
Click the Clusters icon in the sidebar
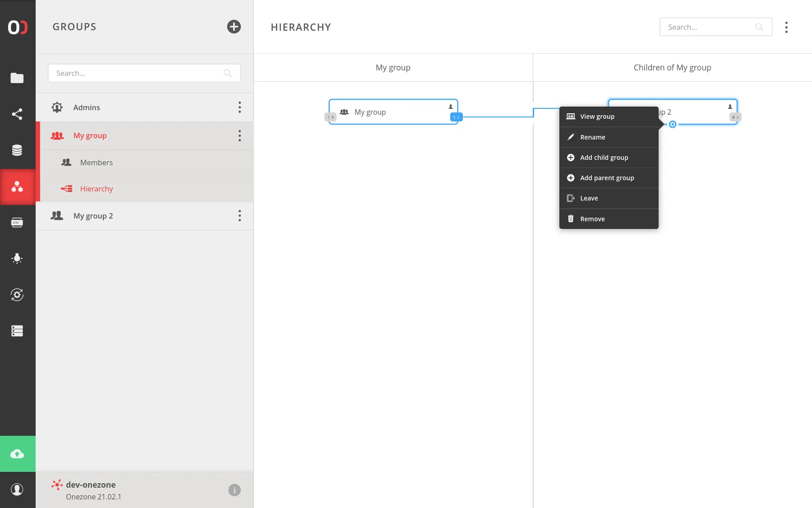(17, 331)
